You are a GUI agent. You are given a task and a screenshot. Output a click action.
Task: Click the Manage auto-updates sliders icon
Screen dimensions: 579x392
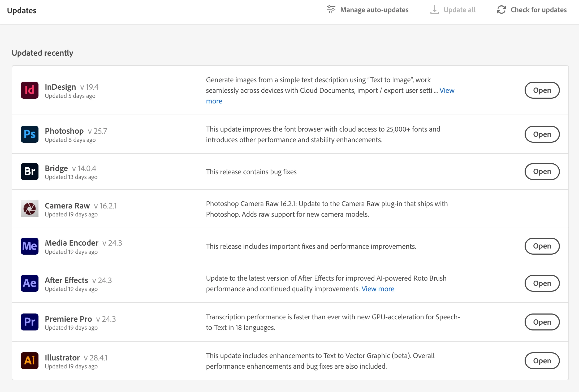click(x=331, y=10)
